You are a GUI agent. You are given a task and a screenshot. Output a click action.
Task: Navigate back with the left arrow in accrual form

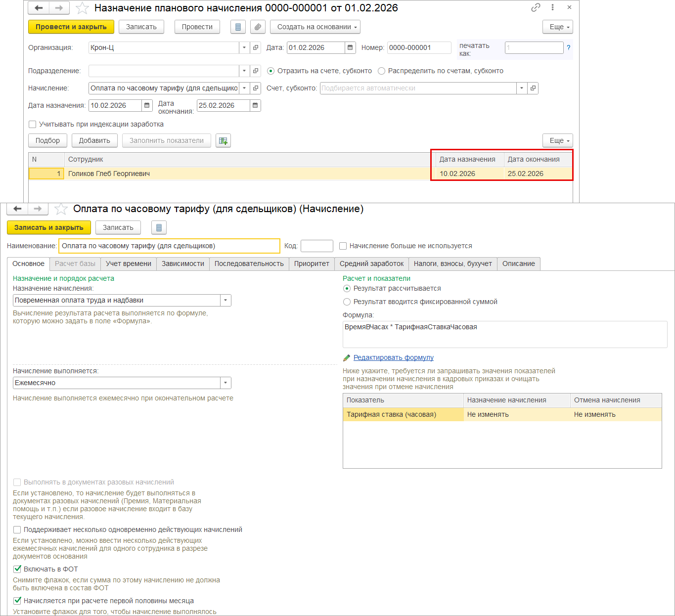[17, 209]
